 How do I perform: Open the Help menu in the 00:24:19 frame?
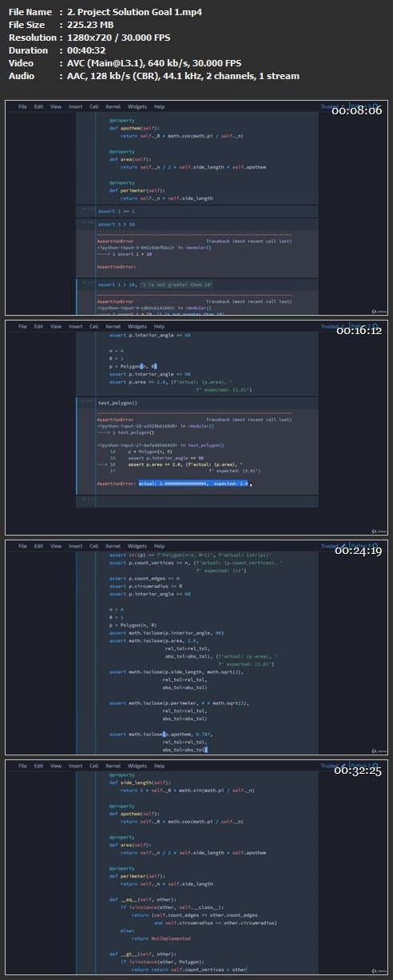pos(160,546)
